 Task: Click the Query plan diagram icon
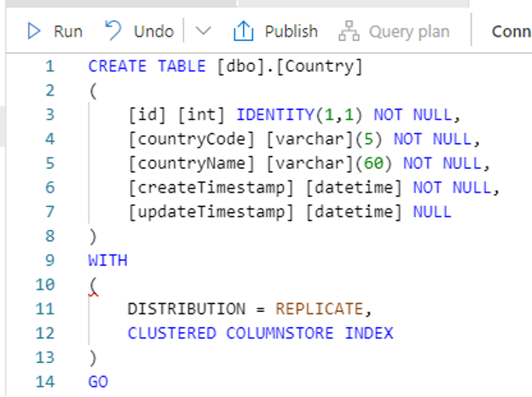click(x=349, y=31)
